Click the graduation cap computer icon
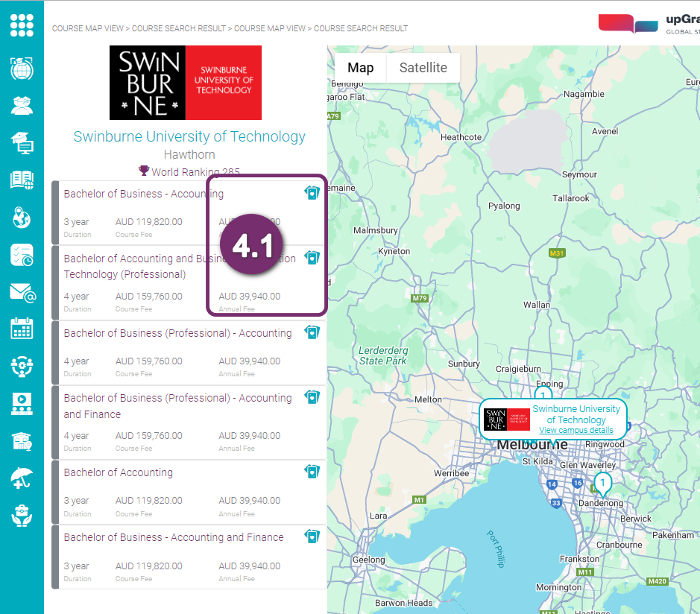700x614 pixels. pyautogui.click(x=22, y=142)
